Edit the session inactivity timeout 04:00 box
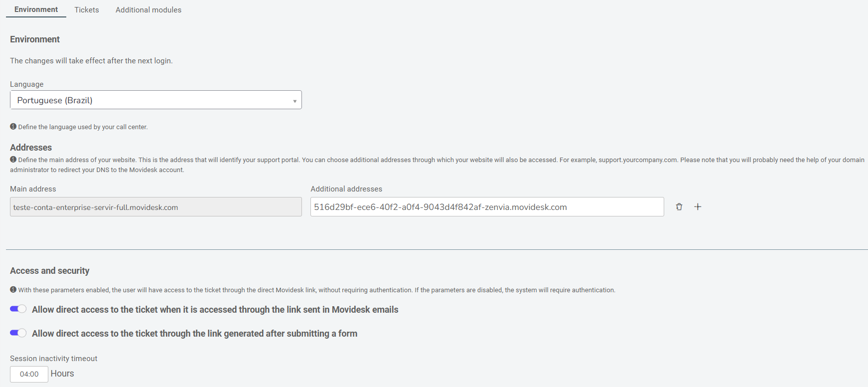The height and width of the screenshot is (387, 868). point(29,374)
